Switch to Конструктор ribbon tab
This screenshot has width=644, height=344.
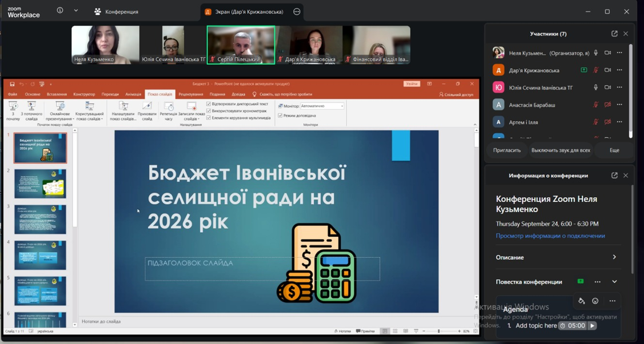coord(84,94)
